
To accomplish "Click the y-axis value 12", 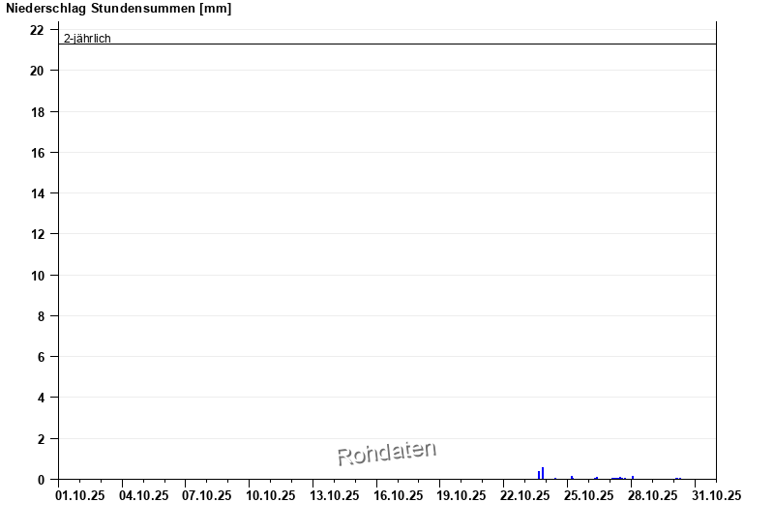I will (37, 234).
